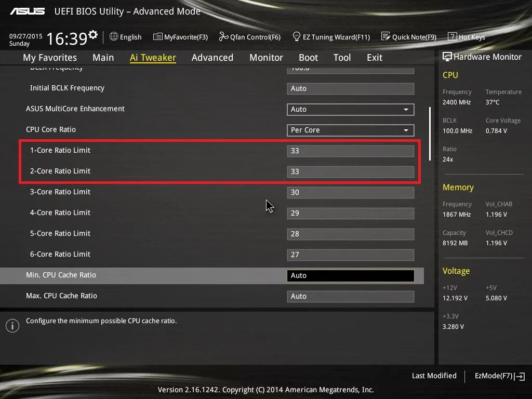Viewport: 532px width, 399px height.
Task: Click Core Voltage value 0.784 V
Action: pyautogui.click(x=496, y=130)
